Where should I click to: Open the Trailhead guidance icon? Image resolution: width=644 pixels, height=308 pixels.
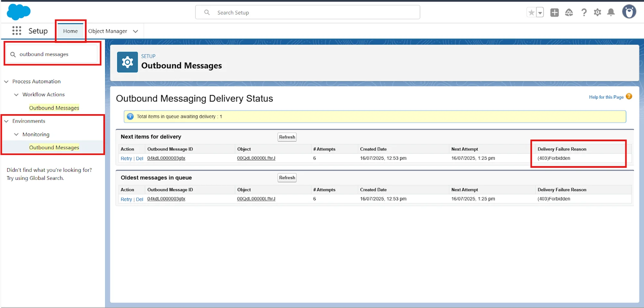pos(569,13)
